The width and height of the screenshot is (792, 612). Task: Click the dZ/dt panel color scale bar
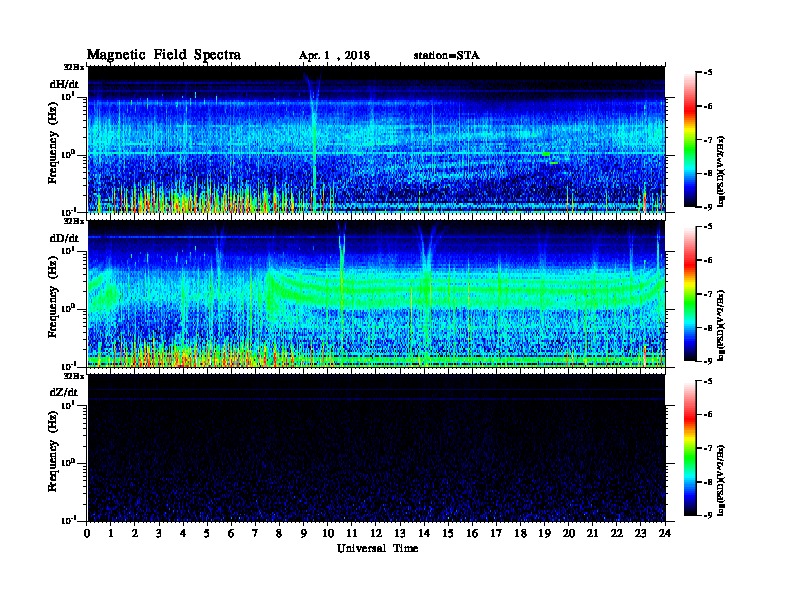pos(690,448)
